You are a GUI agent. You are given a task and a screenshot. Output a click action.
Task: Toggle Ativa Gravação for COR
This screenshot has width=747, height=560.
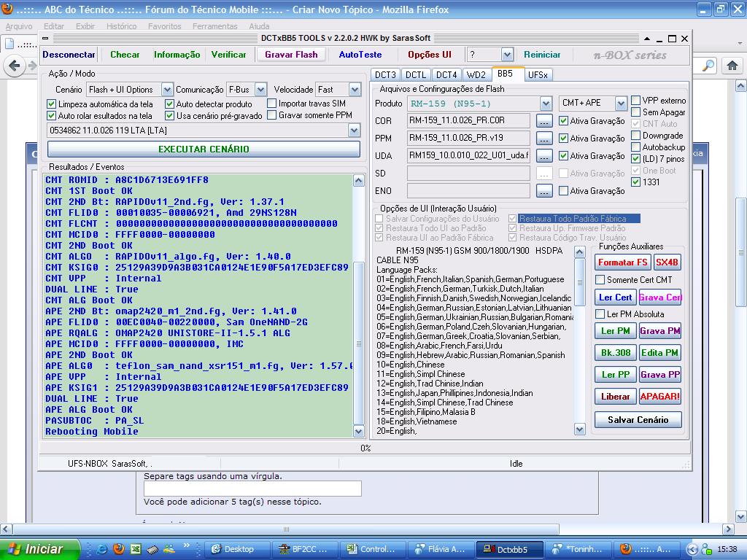[563, 121]
